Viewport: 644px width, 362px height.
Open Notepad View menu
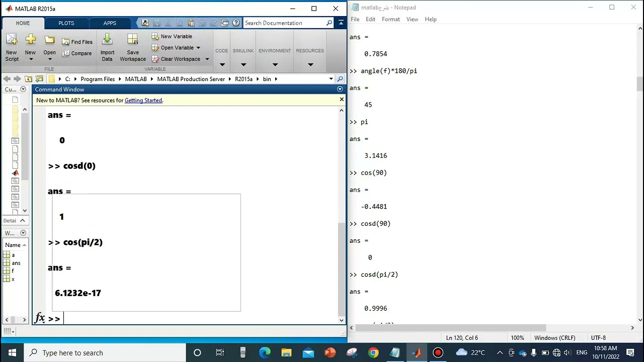pos(412,19)
